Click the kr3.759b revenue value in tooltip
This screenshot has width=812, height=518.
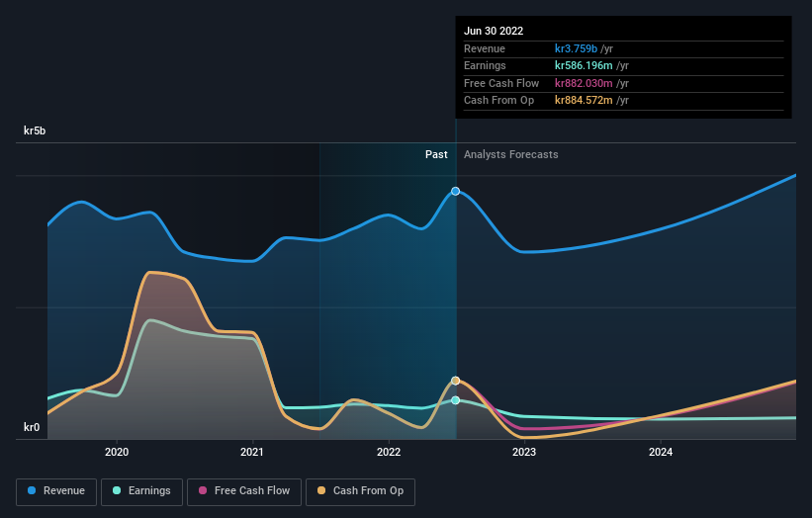point(576,48)
